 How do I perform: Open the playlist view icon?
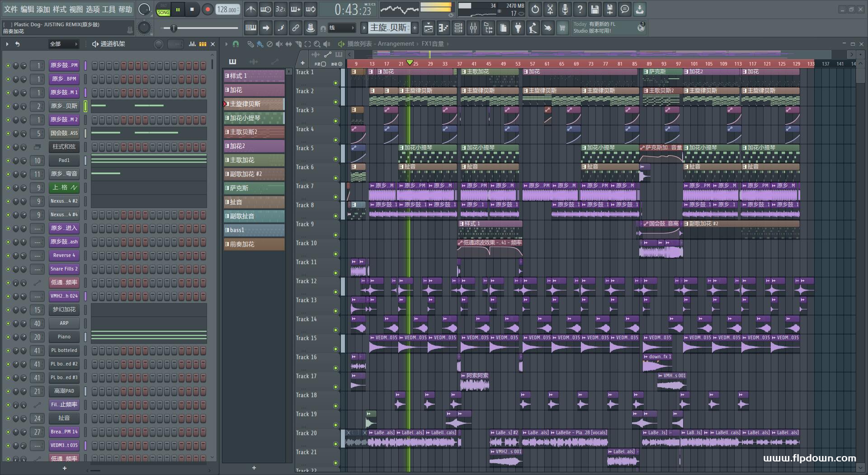pyautogui.click(x=429, y=28)
